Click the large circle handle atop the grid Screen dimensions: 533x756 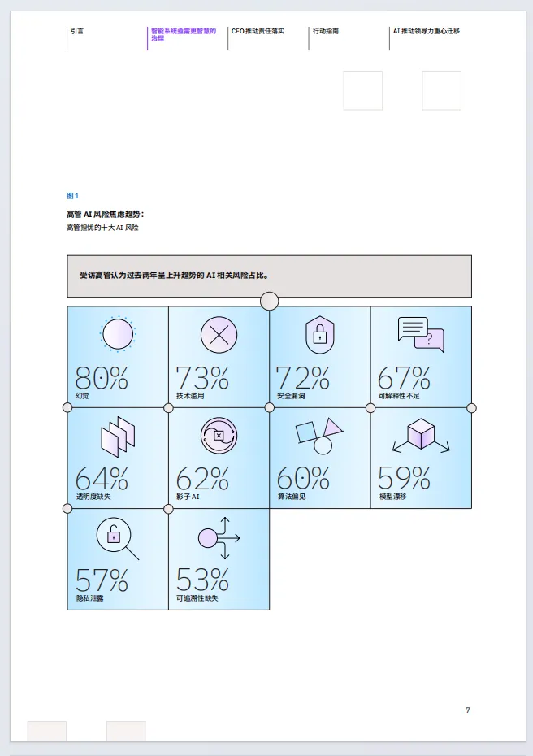[x=269, y=302]
